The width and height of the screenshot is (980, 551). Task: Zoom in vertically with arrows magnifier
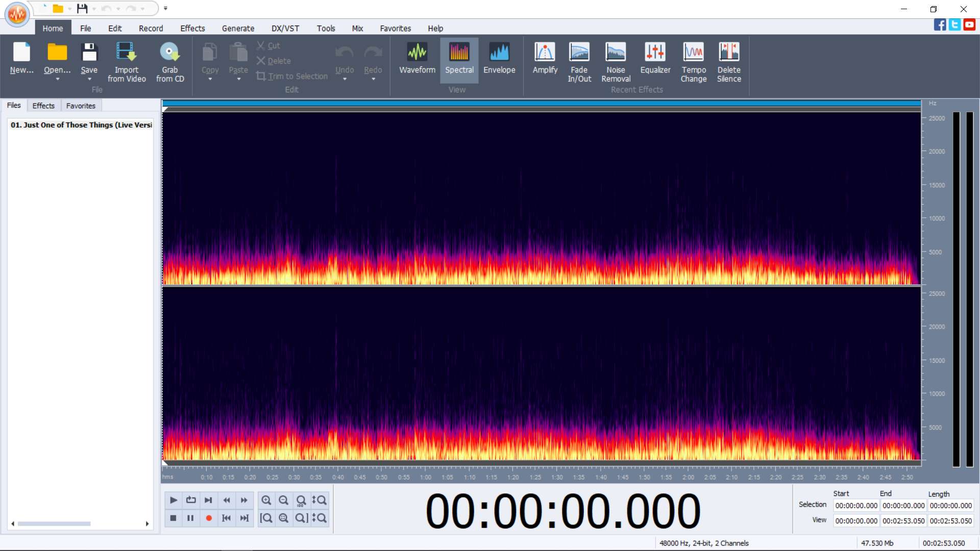click(319, 500)
